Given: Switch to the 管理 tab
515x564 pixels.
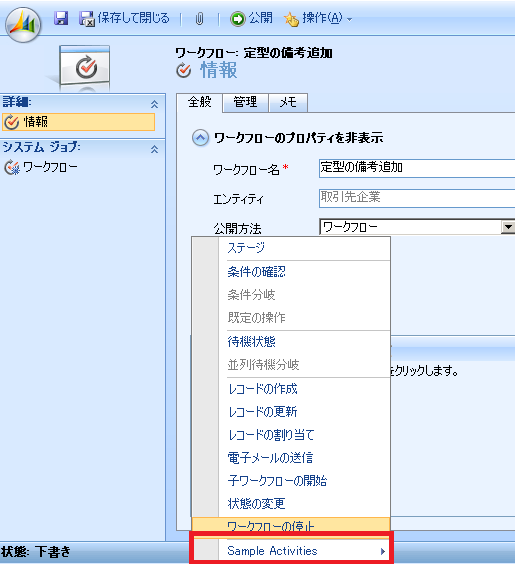Looking at the screenshot, I should tap(245, 103).
